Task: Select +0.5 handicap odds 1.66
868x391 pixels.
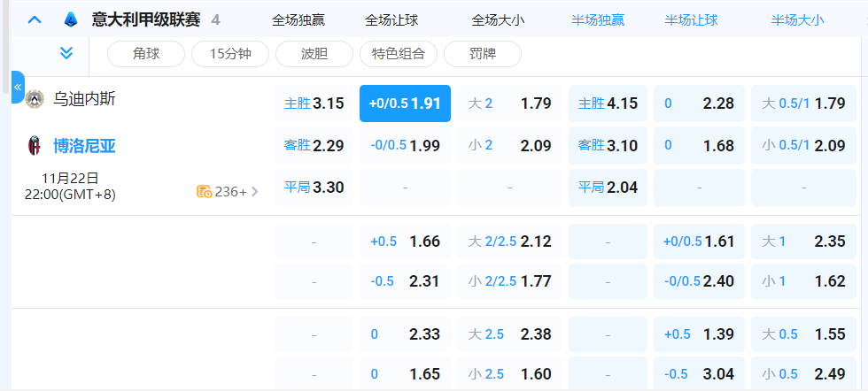Action: click(x=406, y=241)
